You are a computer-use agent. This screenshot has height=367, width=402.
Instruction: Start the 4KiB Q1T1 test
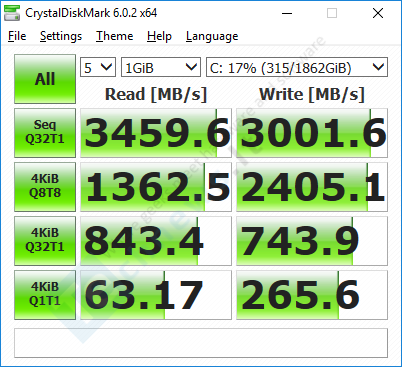click(x=45, y=295)
